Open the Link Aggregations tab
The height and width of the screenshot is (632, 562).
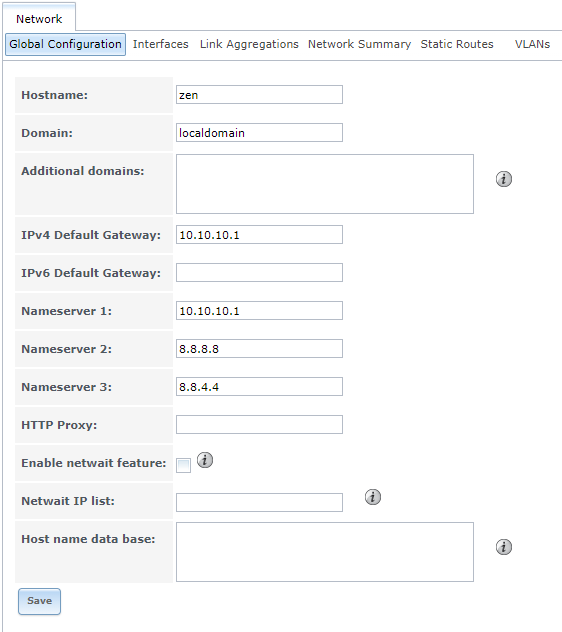coord(249,44)
